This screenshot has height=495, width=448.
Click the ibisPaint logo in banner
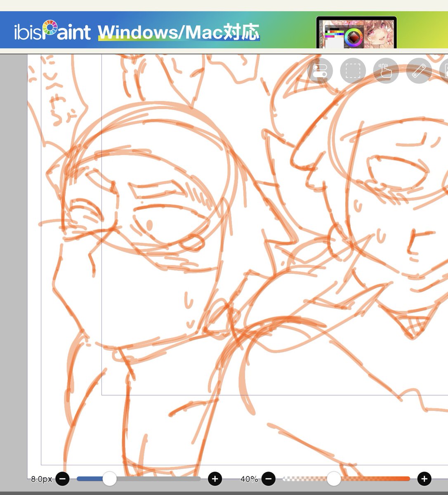52,31
